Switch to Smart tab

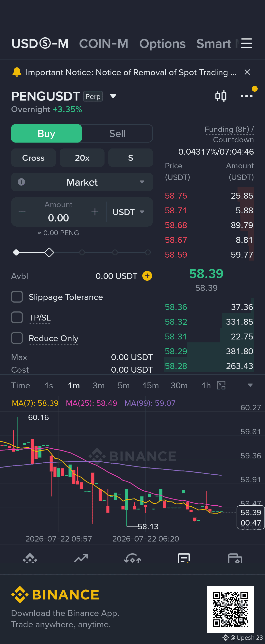(214, 44)
